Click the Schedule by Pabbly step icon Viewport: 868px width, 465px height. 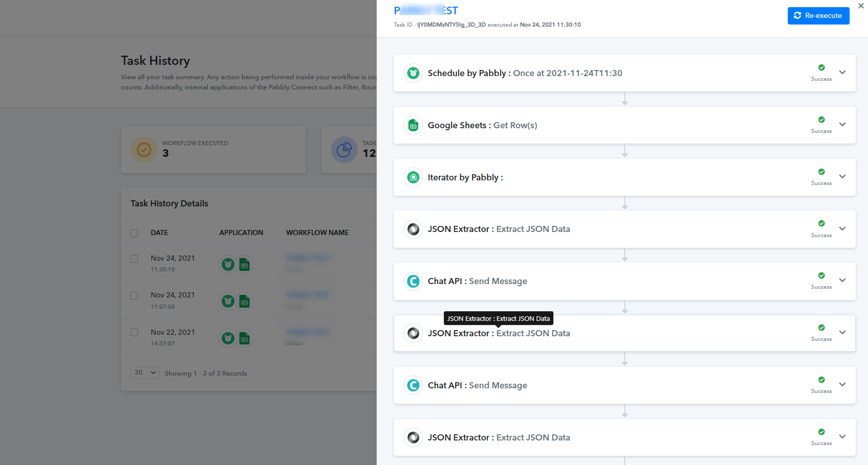413,73
